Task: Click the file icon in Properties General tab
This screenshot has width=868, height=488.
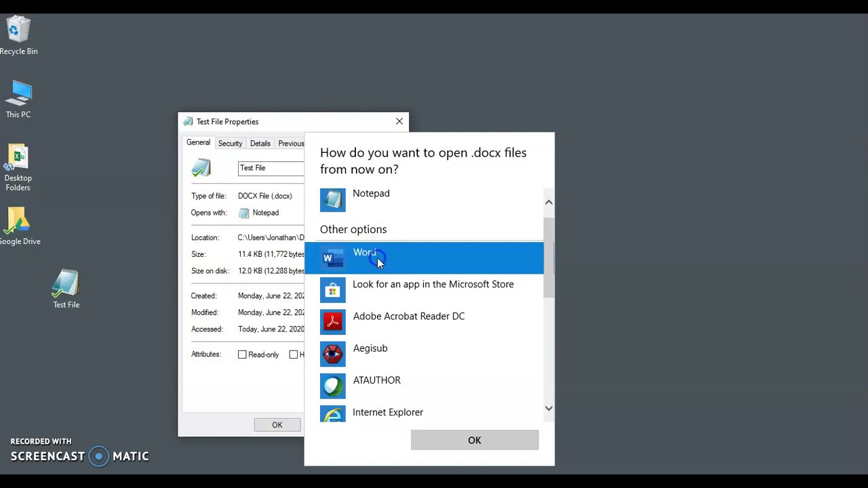Action: pyautogui.click(x=201, y=168)
